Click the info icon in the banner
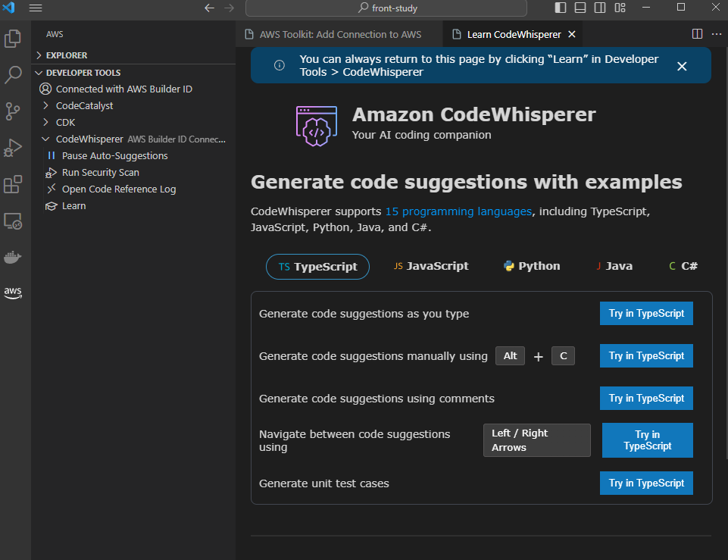Image resolution: width=728 pixels, height=560 pixels. 280,65
